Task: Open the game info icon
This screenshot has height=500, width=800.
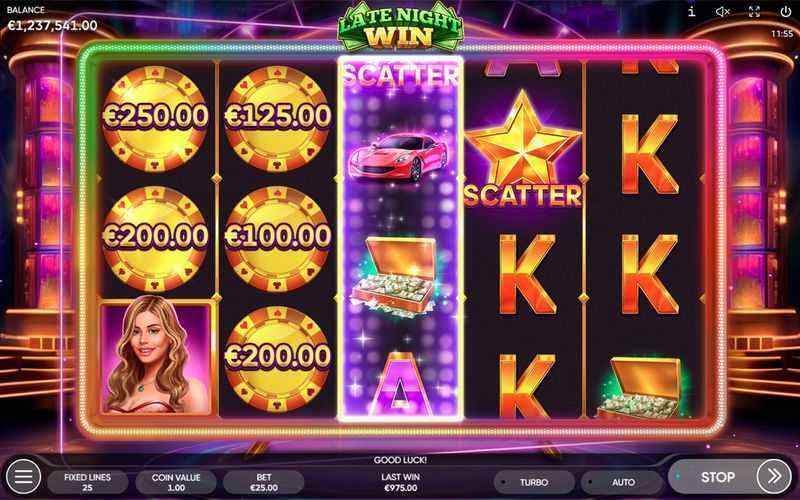Action: click(x=691, y=11)
